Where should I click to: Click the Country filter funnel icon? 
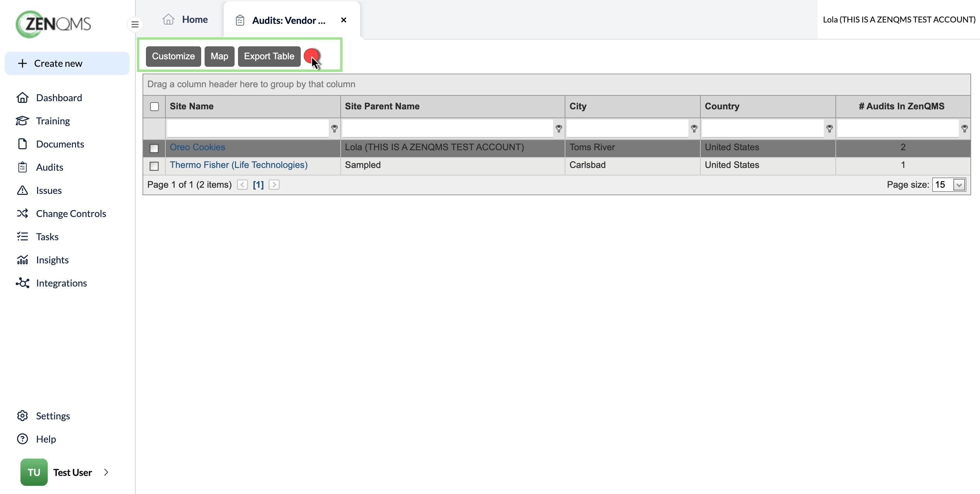coord(830,129)
